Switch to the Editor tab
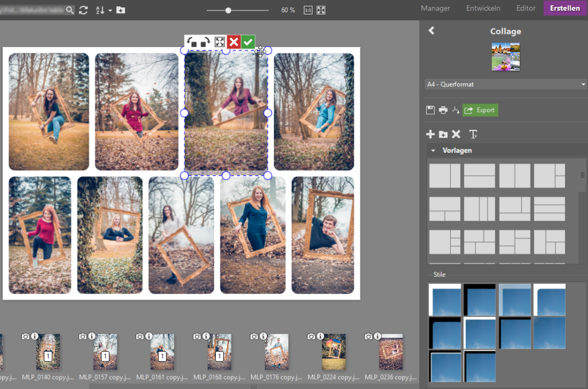This screenshot has width=588, height=389. click(x=526, y=8)
